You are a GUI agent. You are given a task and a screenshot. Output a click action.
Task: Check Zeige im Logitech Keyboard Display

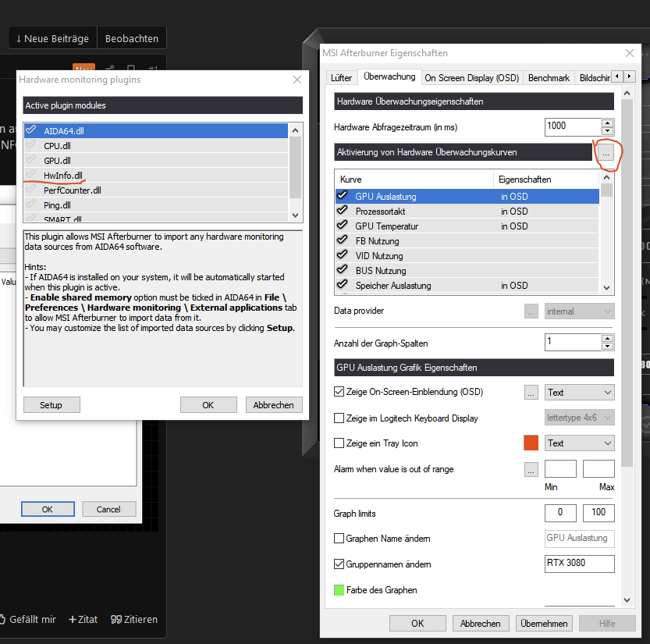point(339,418)
